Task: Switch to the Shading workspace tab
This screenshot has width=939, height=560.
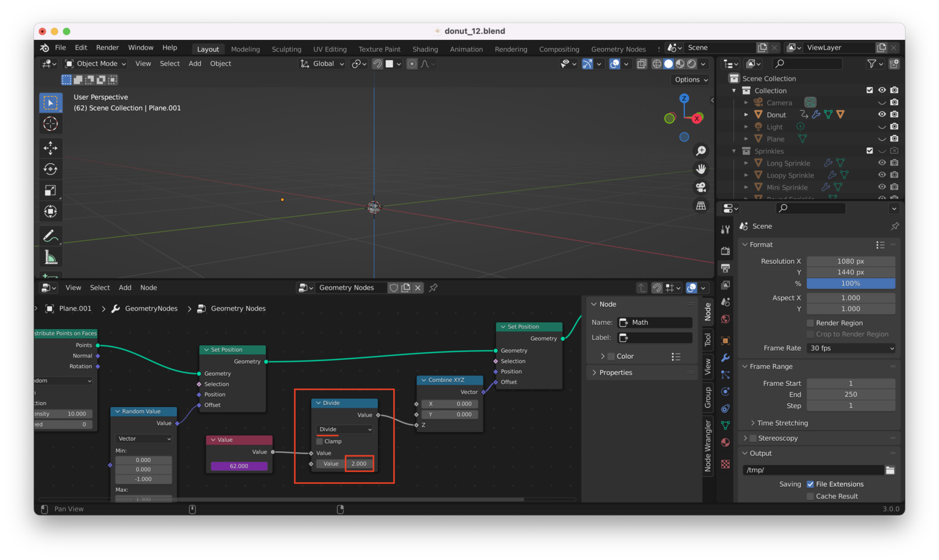Action: tap(425, 49)
